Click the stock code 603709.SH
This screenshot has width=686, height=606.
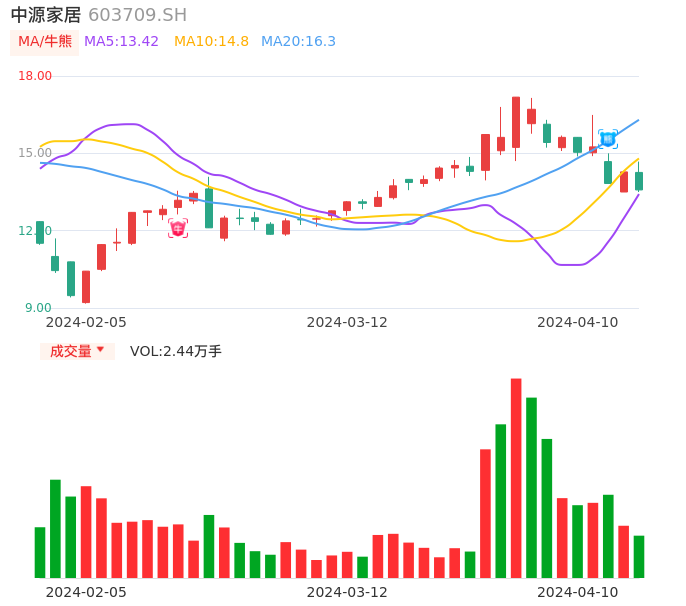point(137,15)
